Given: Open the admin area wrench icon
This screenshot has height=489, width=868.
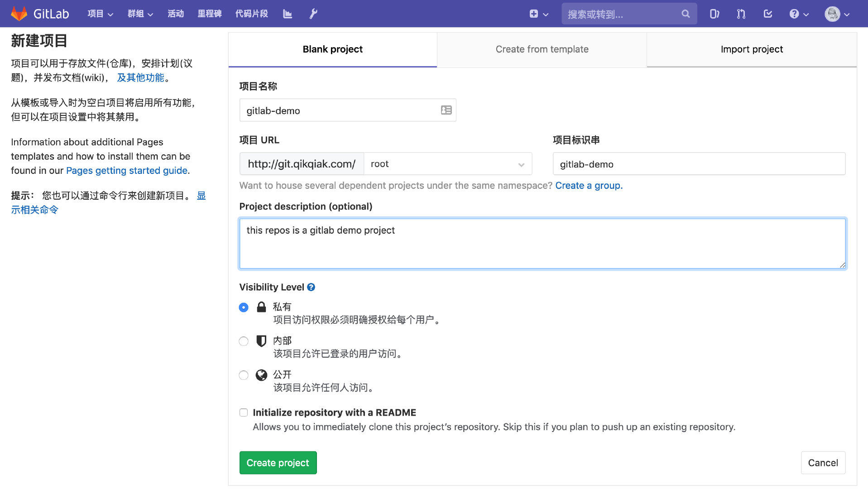Looking at the screenshot, I should (x=313, y=14).
